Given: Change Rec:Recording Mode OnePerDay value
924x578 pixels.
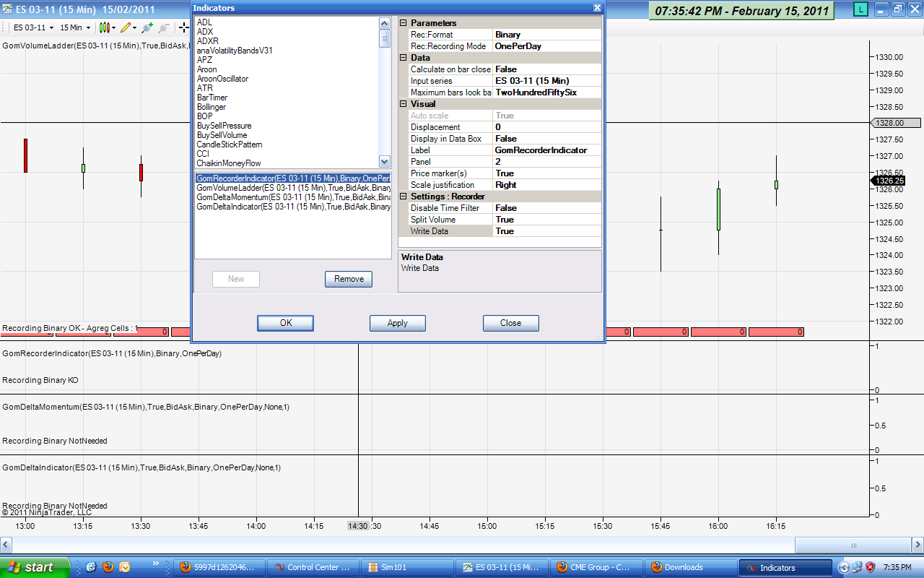Looking at the screenshot, I should tap(547, 46).
